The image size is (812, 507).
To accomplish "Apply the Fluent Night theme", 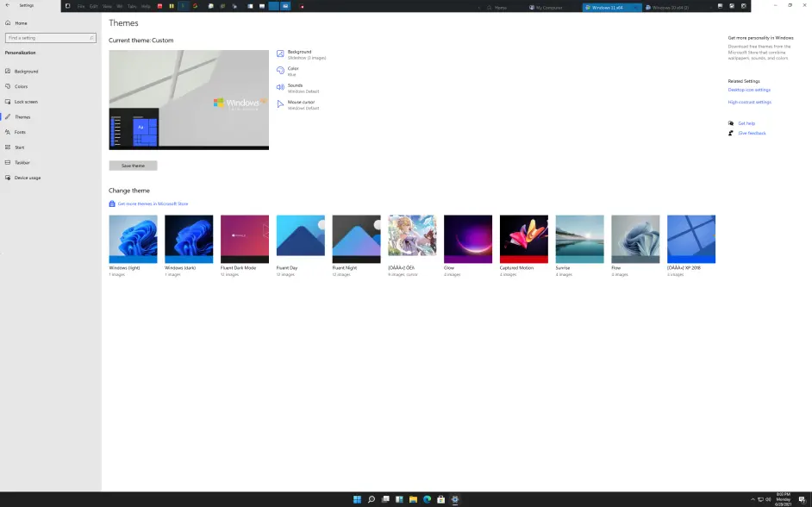I will [356, 239].
